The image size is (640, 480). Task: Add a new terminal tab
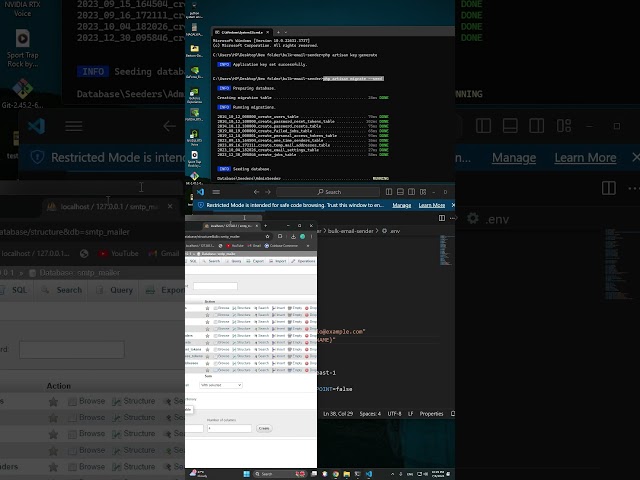click(x=278, y=32)
